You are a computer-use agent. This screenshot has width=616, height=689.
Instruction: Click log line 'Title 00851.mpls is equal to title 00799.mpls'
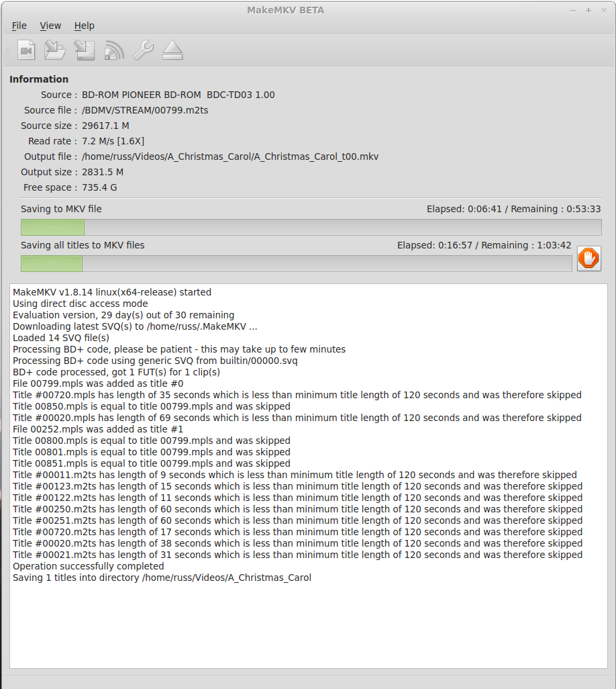(152, 463)
